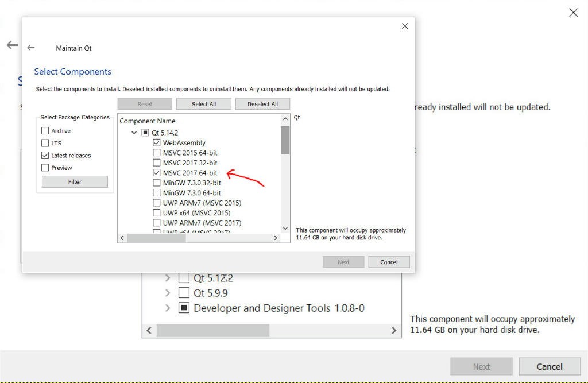The width and height of the screenshot is (588, 383).
Task: Close the Maintain Qt dialog
Action: (405, 26)
